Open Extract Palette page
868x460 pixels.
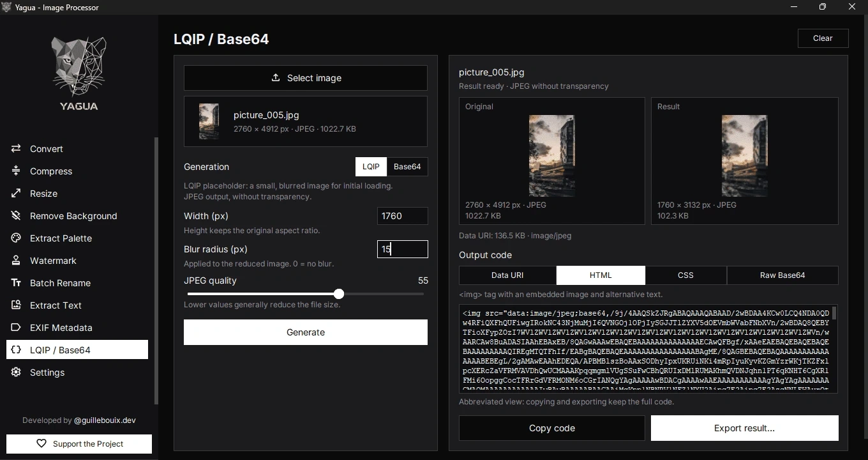point(77,238)
